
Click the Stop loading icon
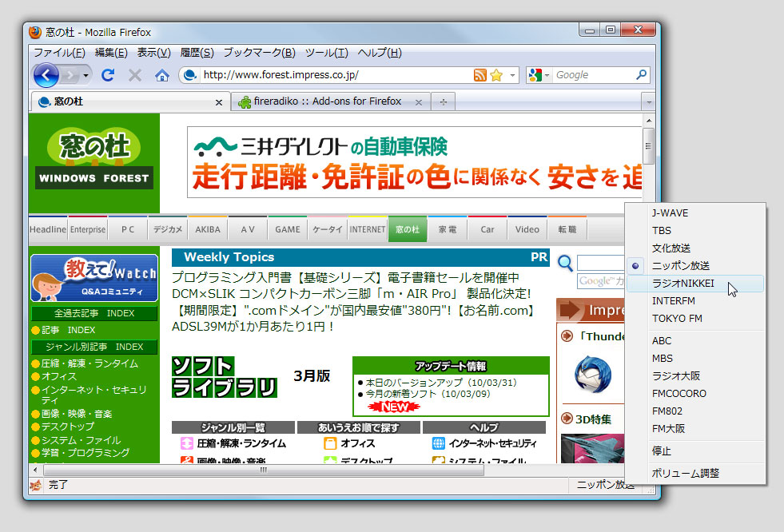[133, 75]
